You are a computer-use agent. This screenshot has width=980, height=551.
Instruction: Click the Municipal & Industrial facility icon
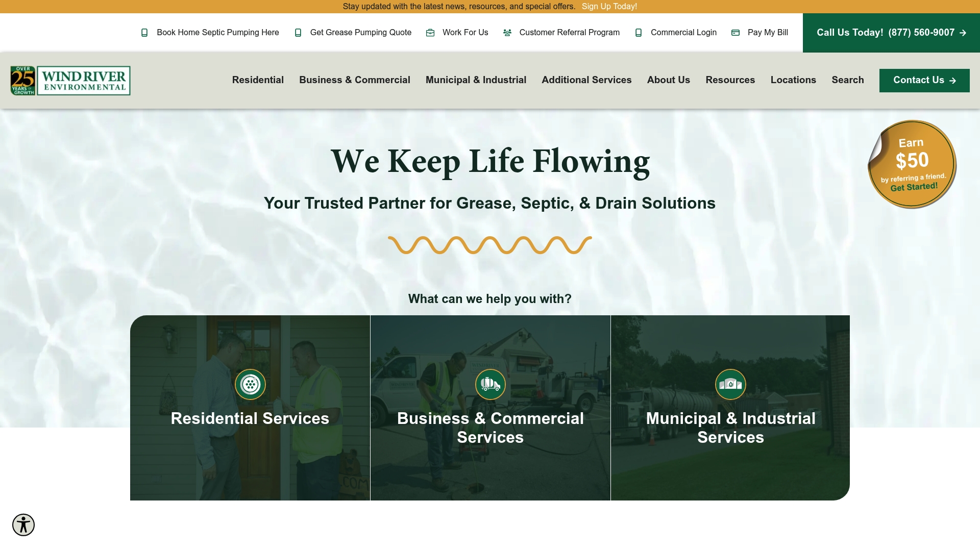click(x=730, y=384)
